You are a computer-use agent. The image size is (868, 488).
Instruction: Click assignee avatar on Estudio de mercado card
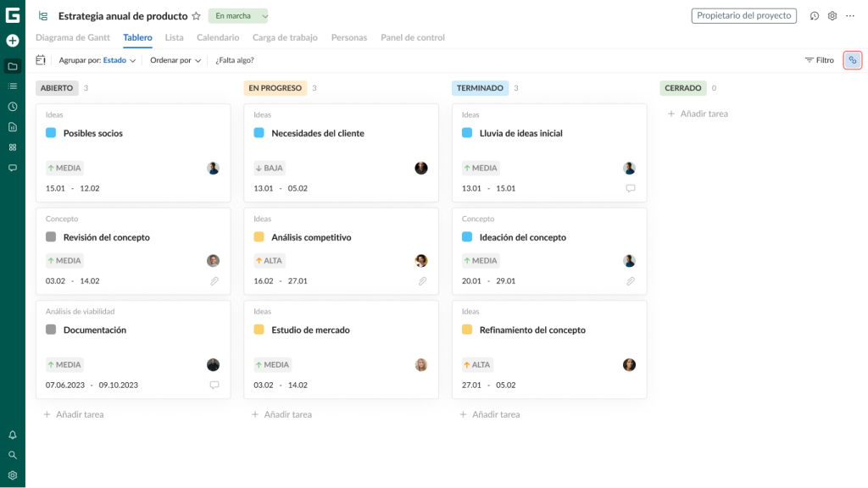click(x=421, y=364)
